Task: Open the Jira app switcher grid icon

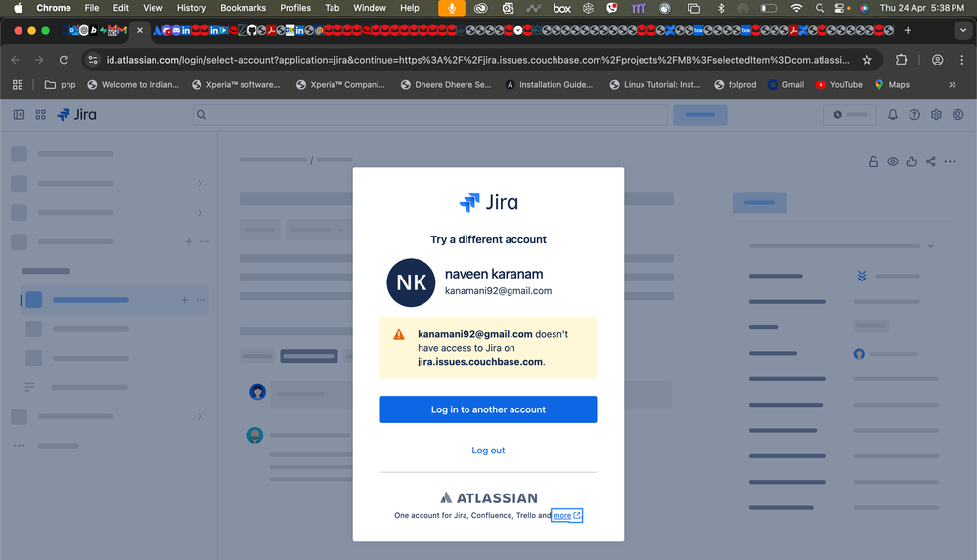Action: (40, 114)
